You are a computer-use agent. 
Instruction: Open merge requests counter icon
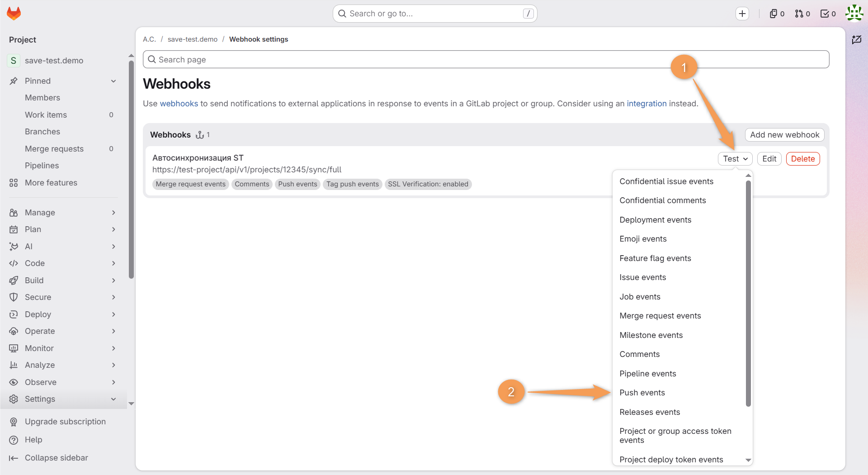tap(802, 14)
